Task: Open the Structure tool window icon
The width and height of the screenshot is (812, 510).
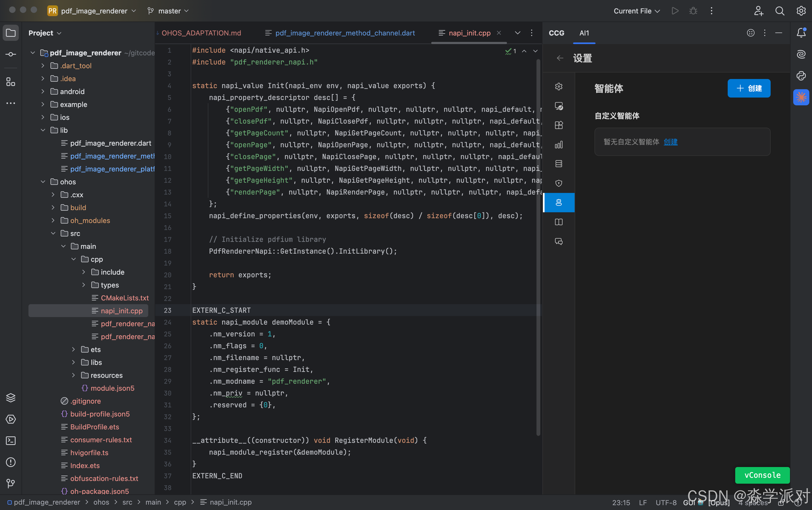Action: (x=10, y=82)
